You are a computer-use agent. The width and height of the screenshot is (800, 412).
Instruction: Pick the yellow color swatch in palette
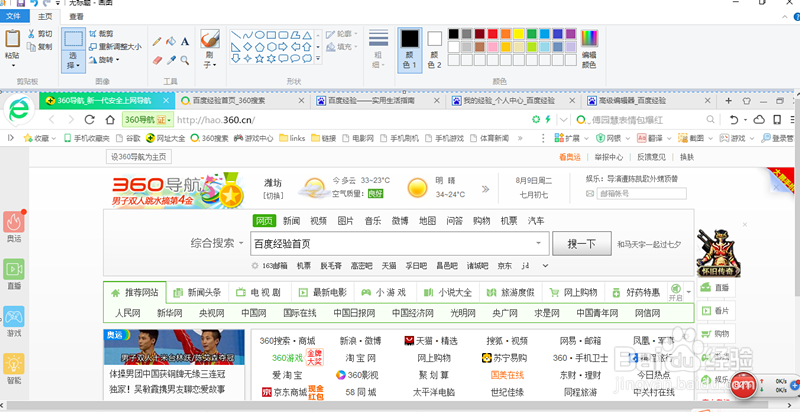click(x=519, y=34)
